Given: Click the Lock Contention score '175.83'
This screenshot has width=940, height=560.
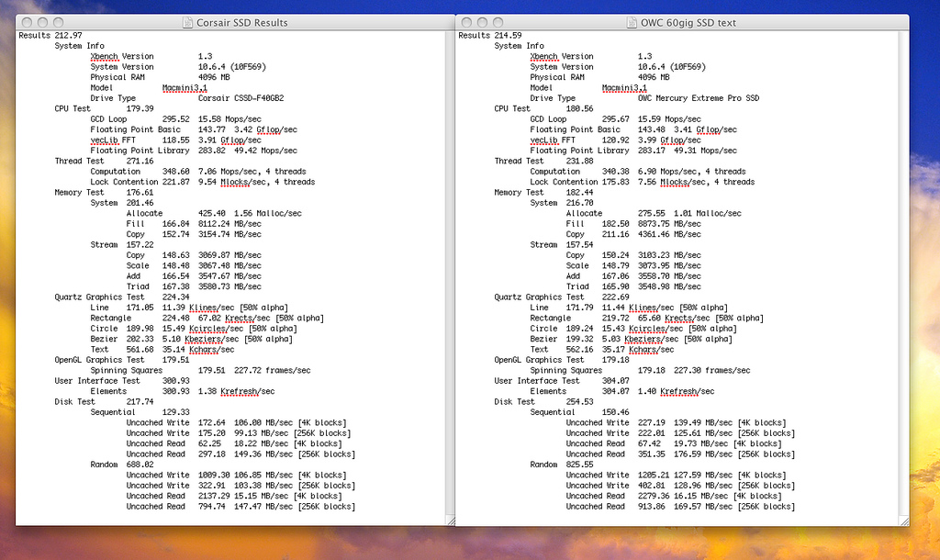Looking at the screenshot, I should pyautogui.click(x=615, y=183).
